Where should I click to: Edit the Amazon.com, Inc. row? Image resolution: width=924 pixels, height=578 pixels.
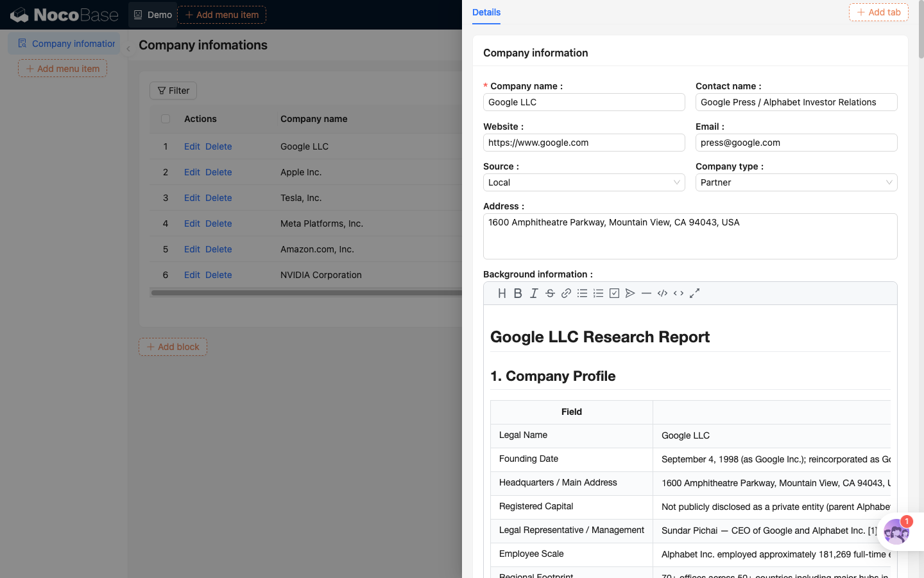192,249
